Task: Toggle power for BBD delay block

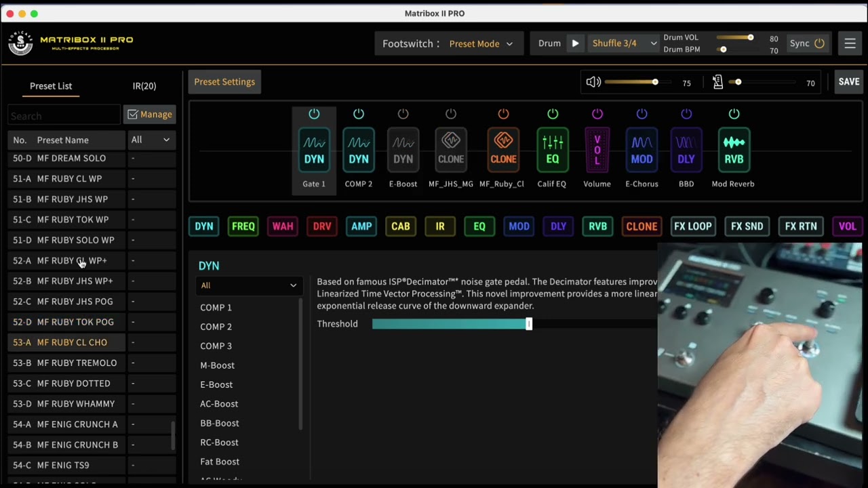Action: (686, 114)
